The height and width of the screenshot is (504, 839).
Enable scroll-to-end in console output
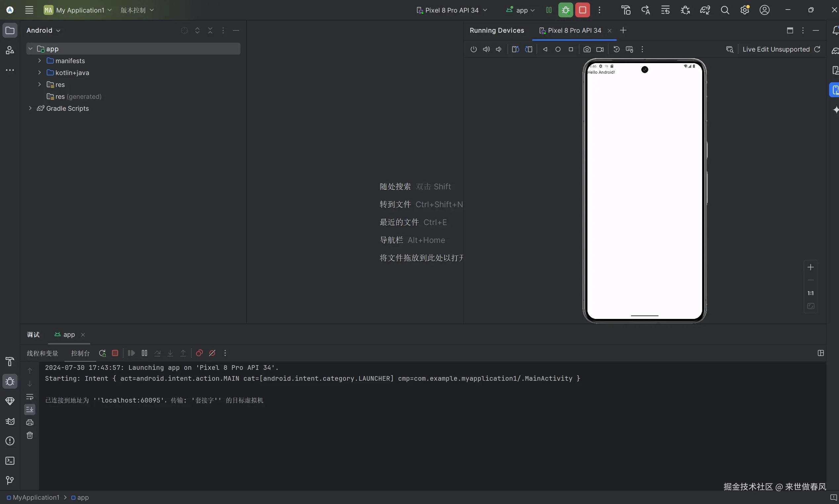30,409
